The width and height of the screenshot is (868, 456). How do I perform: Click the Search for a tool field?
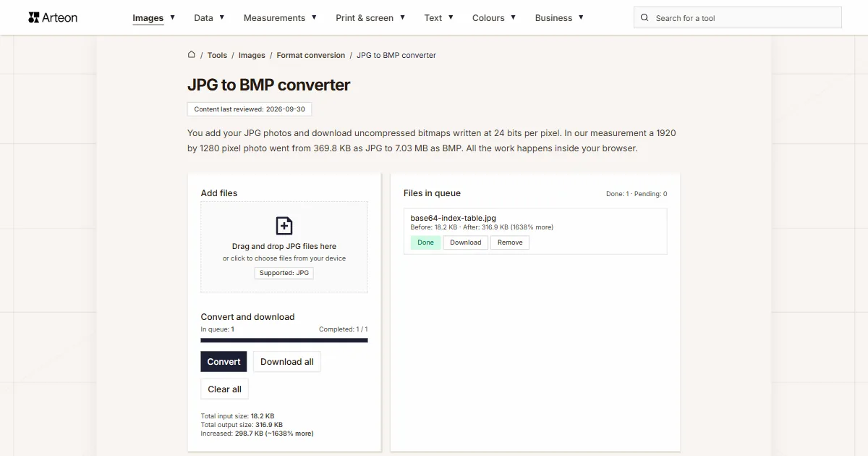[738, 18]
